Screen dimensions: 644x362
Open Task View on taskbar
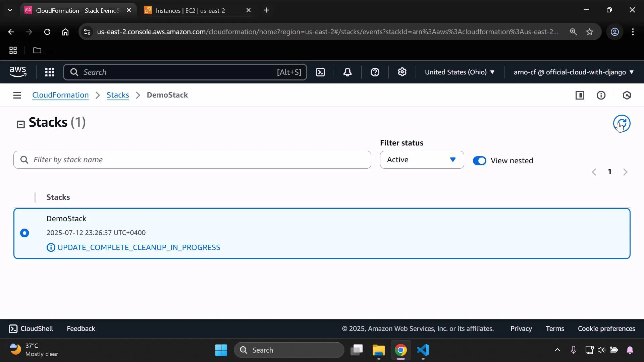click(357, 350)
